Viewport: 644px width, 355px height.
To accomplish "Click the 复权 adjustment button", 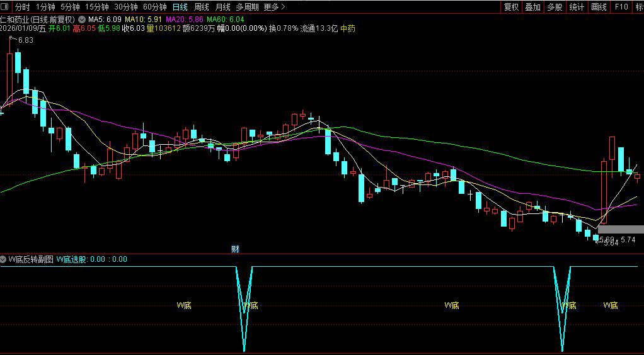I will [511, 7].
